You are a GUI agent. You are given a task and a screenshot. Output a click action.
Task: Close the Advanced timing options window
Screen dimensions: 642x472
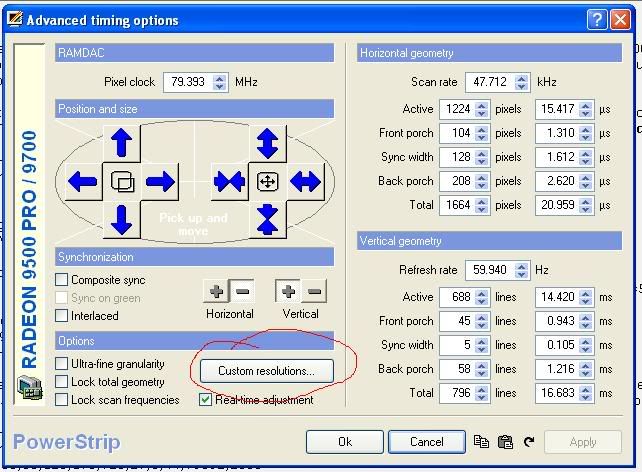coord(621,19)
